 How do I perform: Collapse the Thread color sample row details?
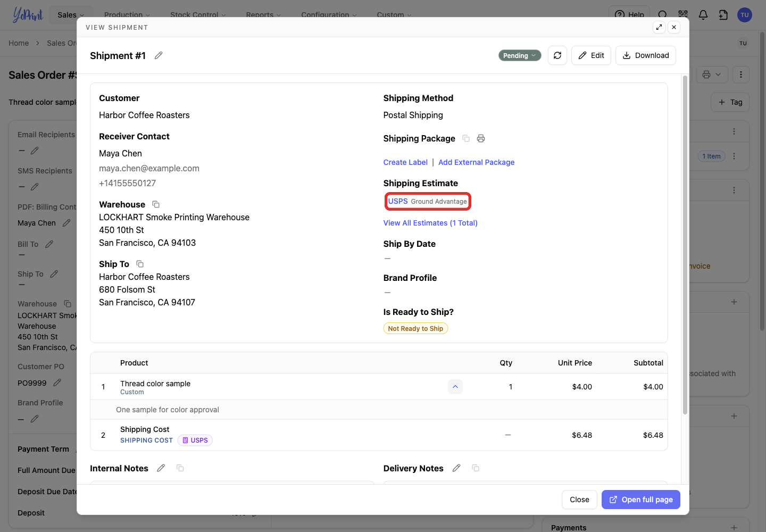coord(455,387)
